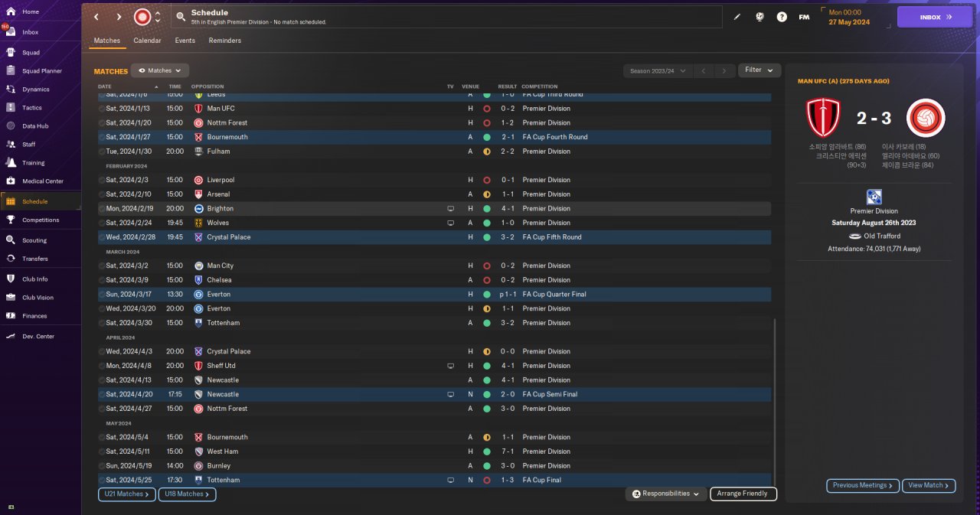This screenshot has height=515, width=980.
Task: Open Finances in the sidebar
Action: point(34,316)
